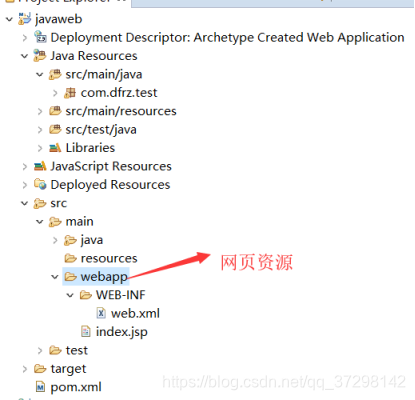This screenshot has width=415, height=400.
Task: Click the Deployment Descriptor icon
Action: [40, 37]
